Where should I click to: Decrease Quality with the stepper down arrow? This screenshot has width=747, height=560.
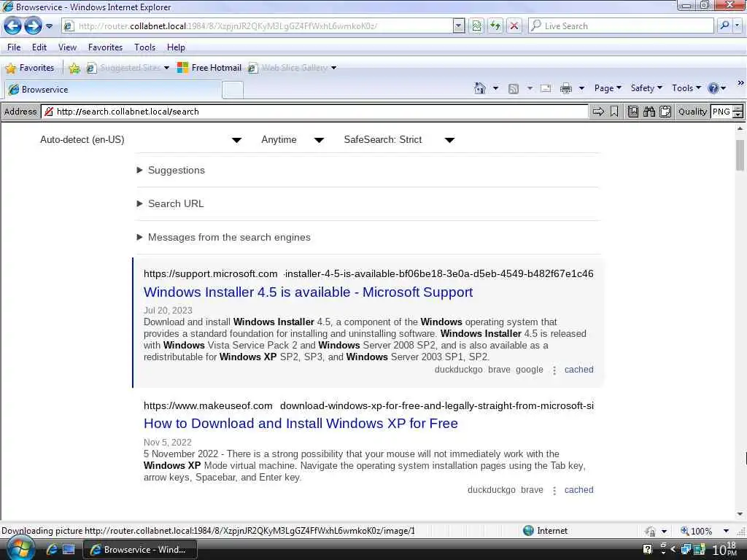738,114
